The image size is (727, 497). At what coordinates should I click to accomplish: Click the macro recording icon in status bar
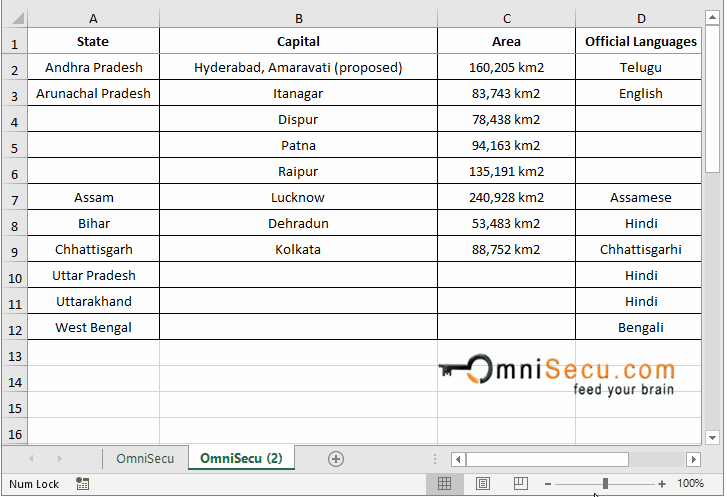[82, 484]
